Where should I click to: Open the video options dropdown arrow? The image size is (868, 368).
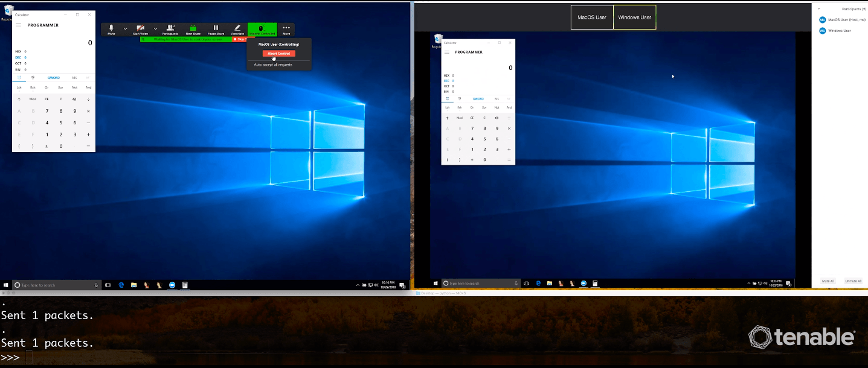(155, 29)
